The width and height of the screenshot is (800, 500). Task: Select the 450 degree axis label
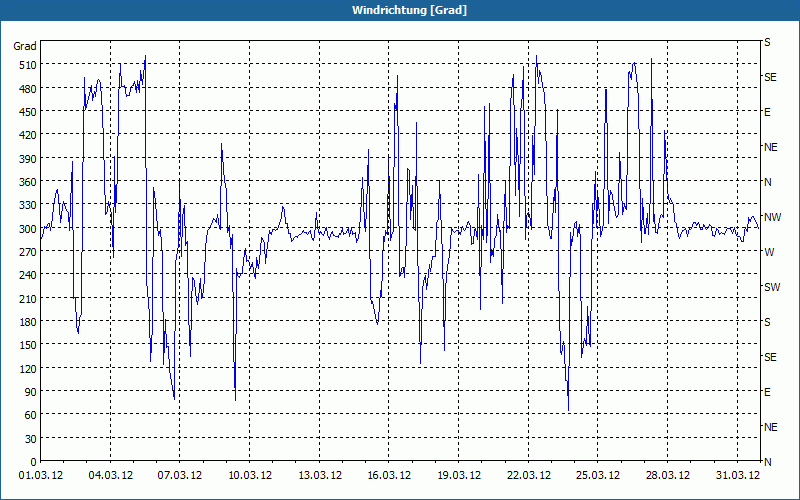click(28, 112)
